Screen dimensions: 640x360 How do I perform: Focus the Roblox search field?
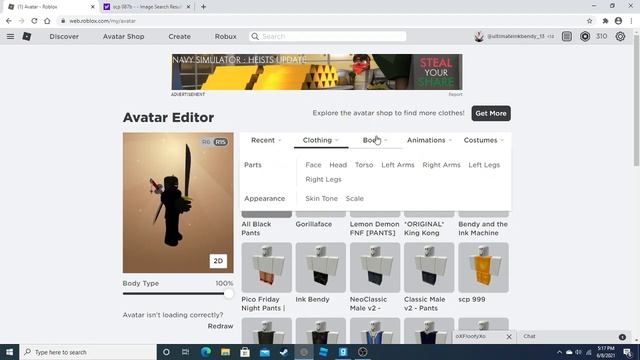click(328, 36)
